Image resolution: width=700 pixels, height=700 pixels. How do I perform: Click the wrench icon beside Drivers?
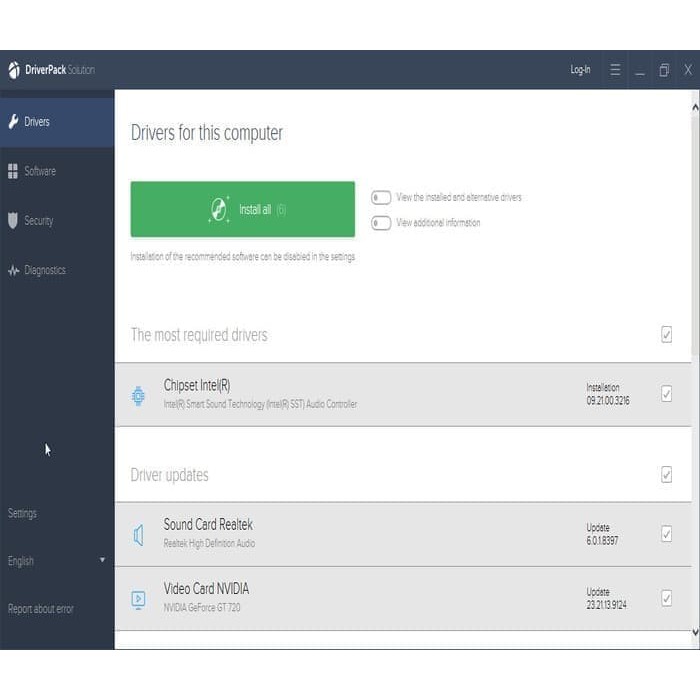pos(13,121)
